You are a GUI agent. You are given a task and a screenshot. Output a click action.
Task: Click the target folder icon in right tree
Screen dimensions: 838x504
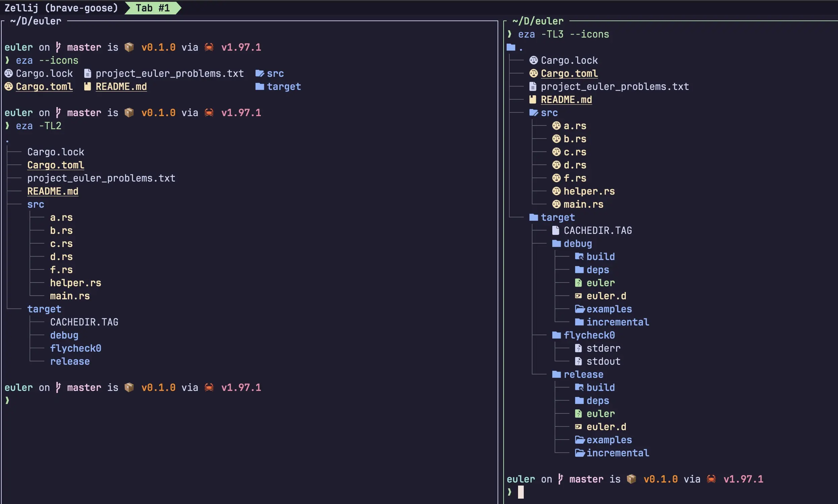[x=533, y=217]
